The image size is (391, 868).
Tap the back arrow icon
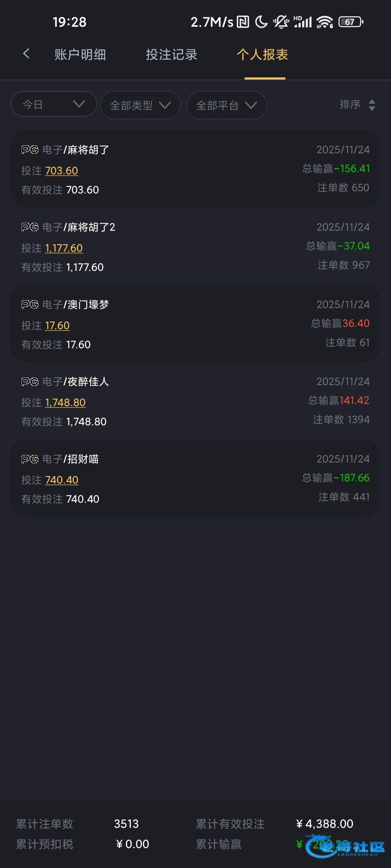coord(26,54)
